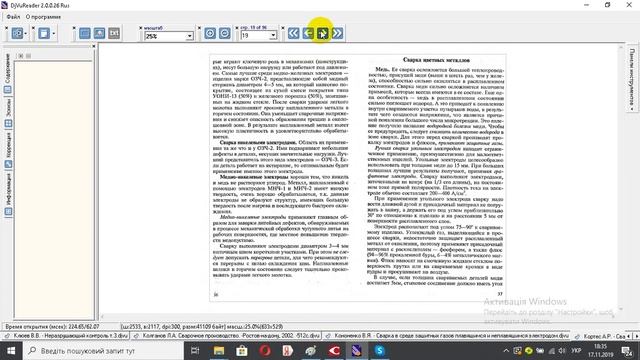
Task: Open Task View in the taskbar
Action: [x=195, y=351]
